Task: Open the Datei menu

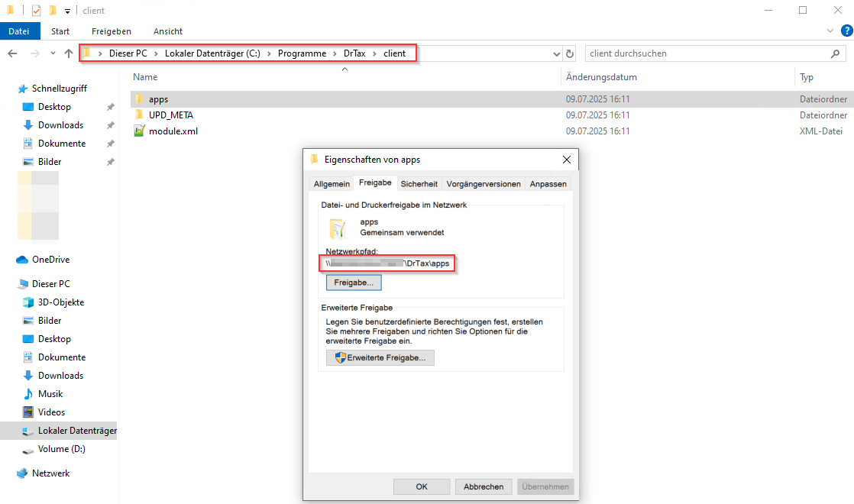Action: [19, 31]
